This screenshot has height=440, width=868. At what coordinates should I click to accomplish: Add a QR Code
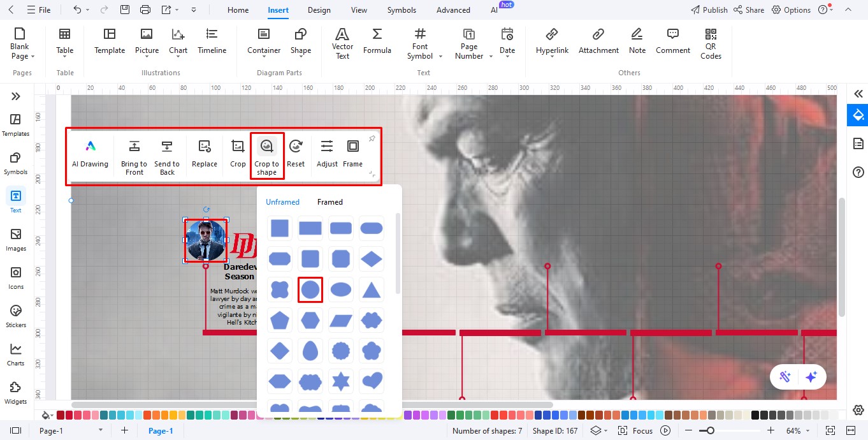pos(711,44)
